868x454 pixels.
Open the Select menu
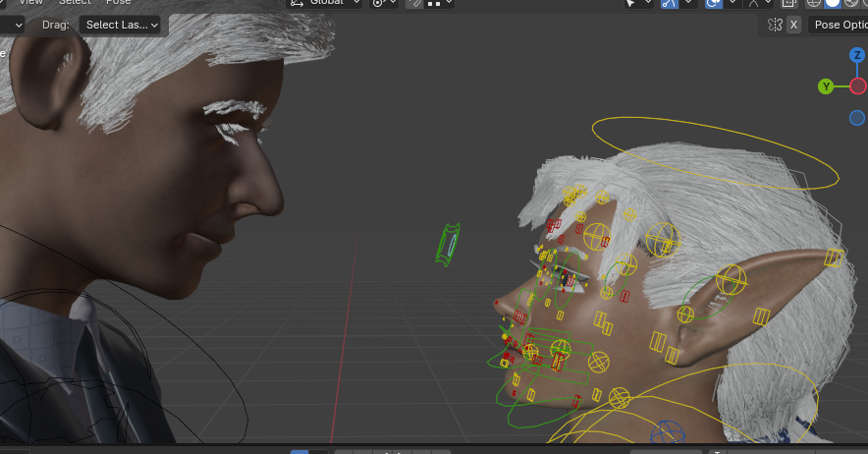74,3
